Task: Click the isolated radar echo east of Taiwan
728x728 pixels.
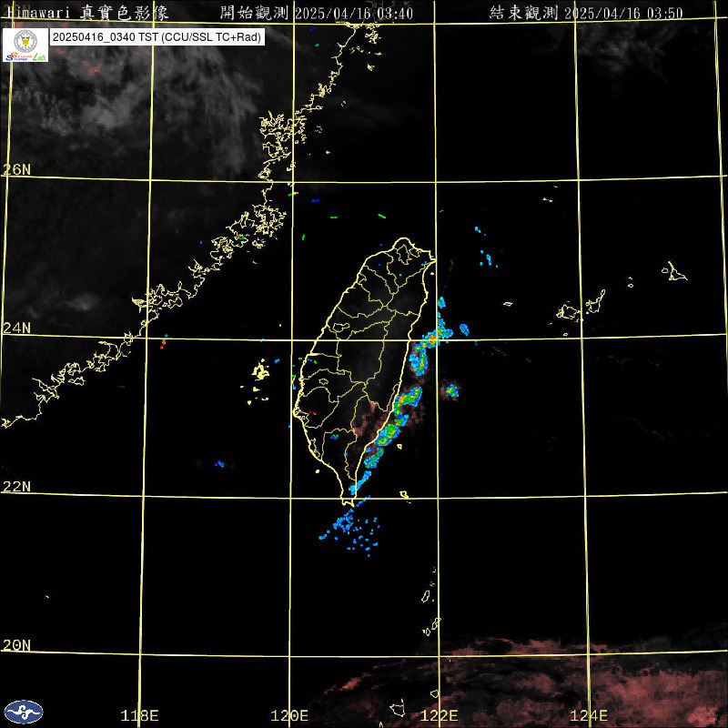Action: click(x=450, y=391)
